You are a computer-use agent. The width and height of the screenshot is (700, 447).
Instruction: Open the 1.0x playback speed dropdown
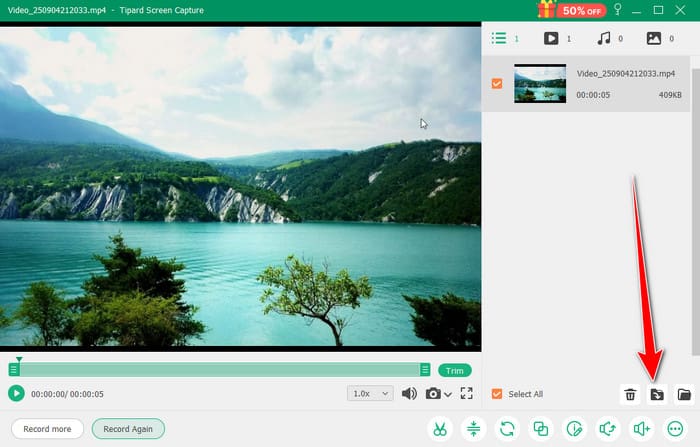pos(370,394)
